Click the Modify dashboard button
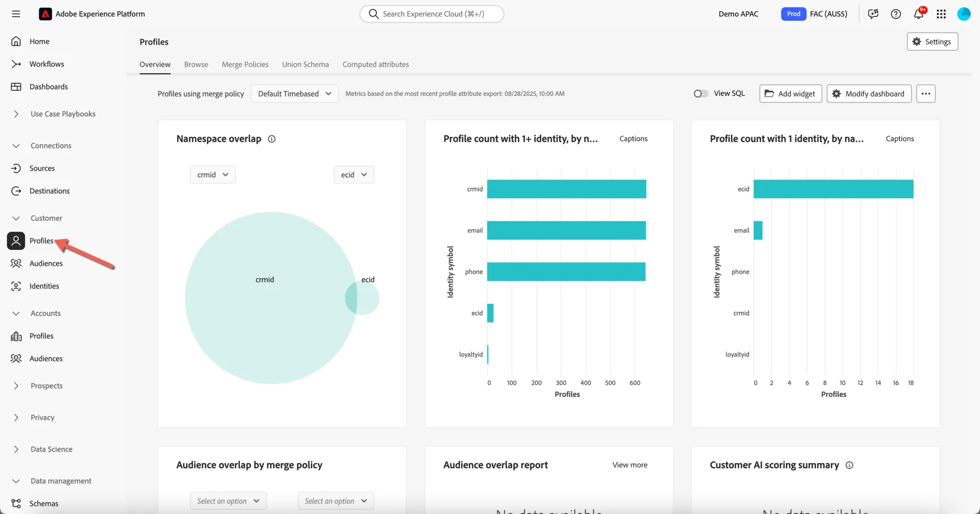The height and width of the screenshot is (514, 980). [x=869, y=94]
